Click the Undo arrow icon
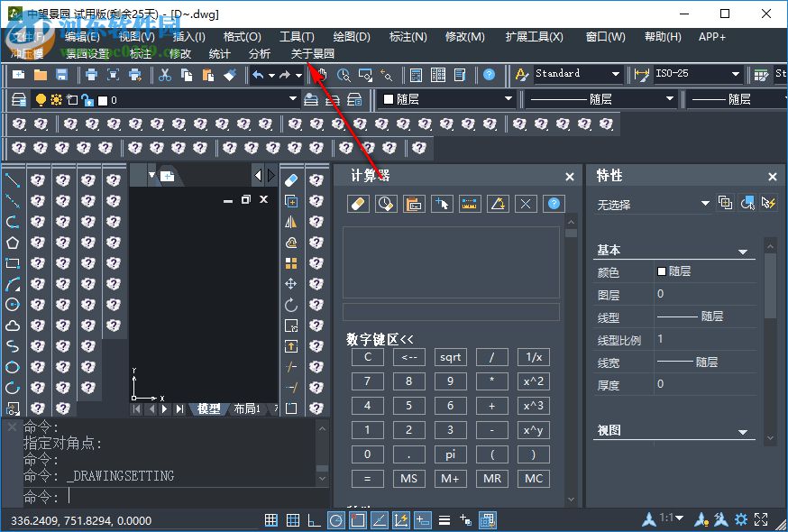 pyautogui.click(x=259, y=76)
